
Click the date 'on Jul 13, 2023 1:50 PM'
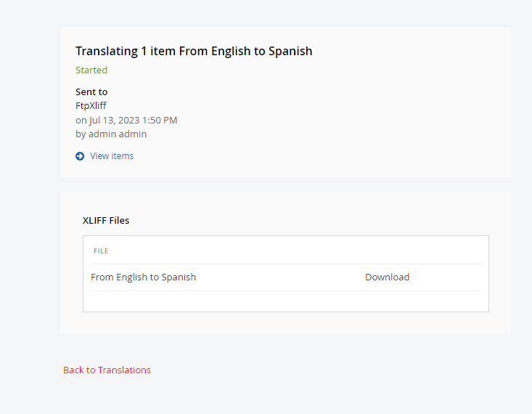point(126,121)
